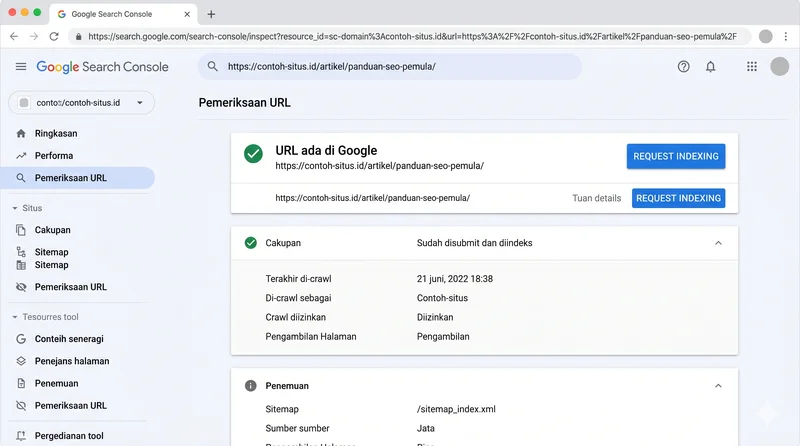Click the Di-crawl sebagai label
The image size is (800, 446).
point(298,298)
